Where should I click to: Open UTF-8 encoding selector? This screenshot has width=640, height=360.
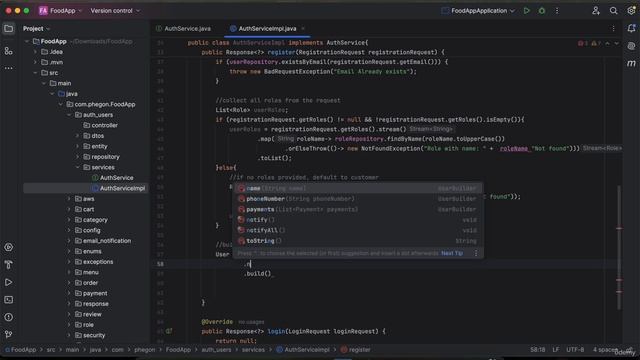pyautogui.click(x=575, y=350)
